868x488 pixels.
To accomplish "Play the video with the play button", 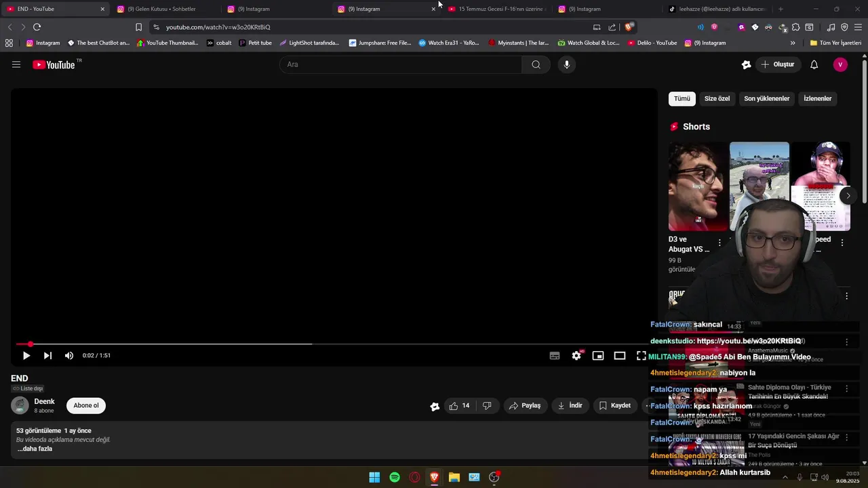I will click(x=26, y=355).
